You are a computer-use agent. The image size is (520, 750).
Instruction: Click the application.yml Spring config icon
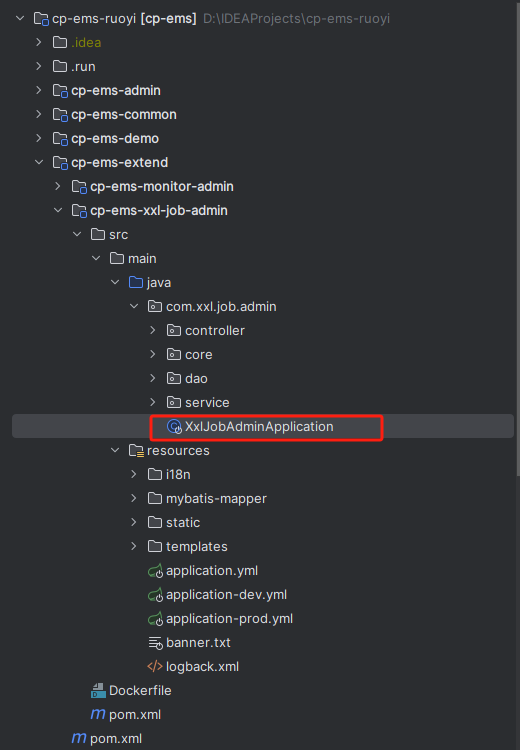tap(155, 571)
